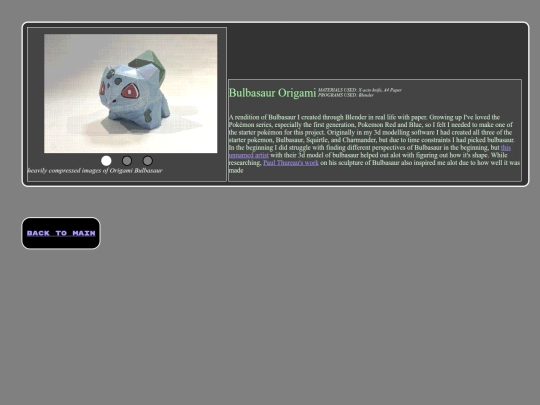Click the 'MATERIALS USED' line
540x405 pixels.
click(360, 90)
